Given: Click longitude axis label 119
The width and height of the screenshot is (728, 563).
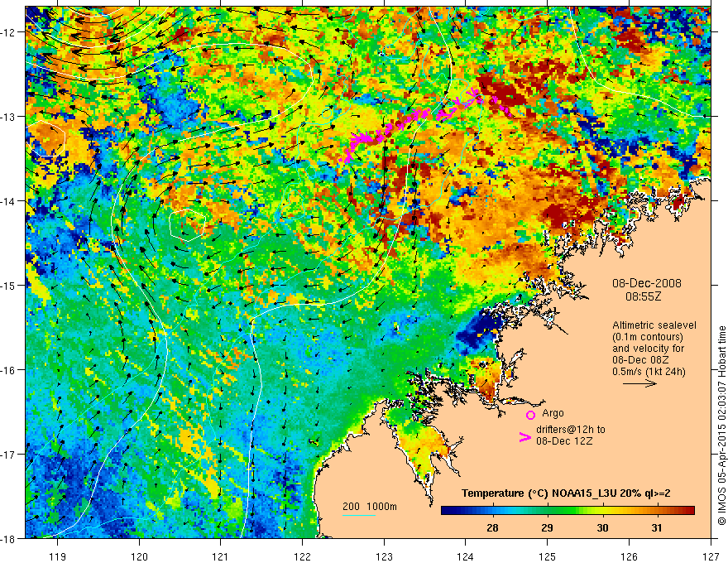Looking at the screenshot, I should click(x=58, y=556).
